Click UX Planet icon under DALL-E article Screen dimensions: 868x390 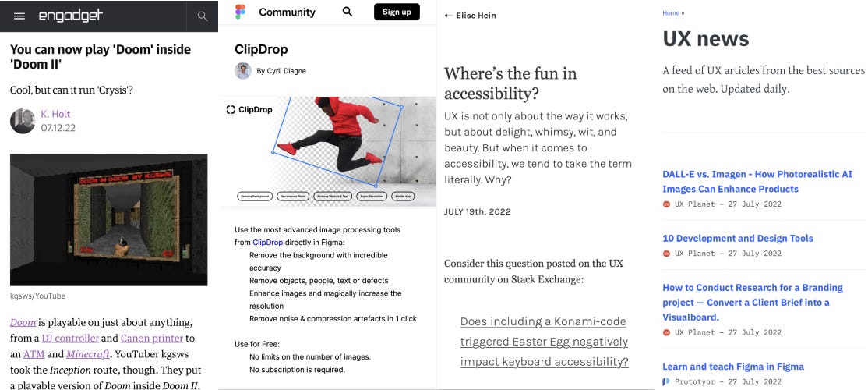[x=666, y=204]
